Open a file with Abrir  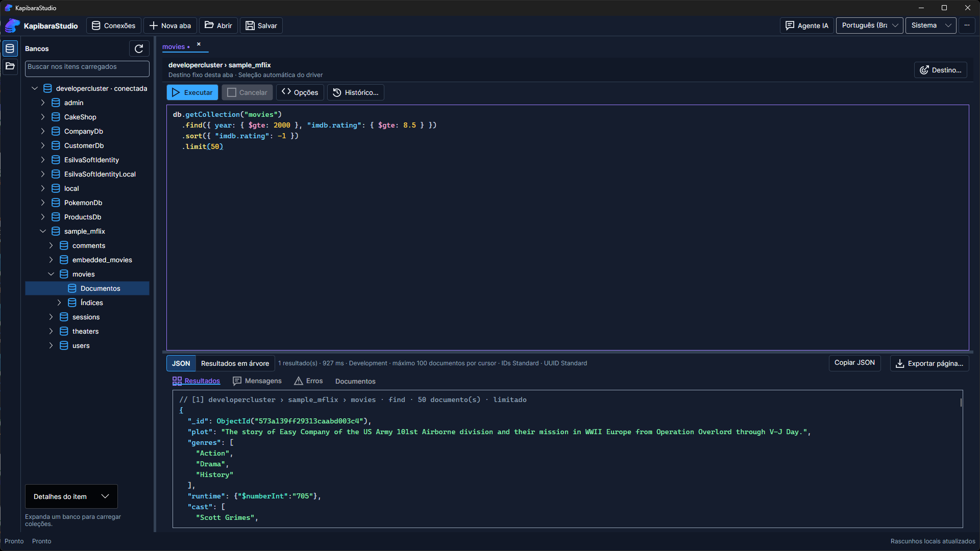[218, 26]
